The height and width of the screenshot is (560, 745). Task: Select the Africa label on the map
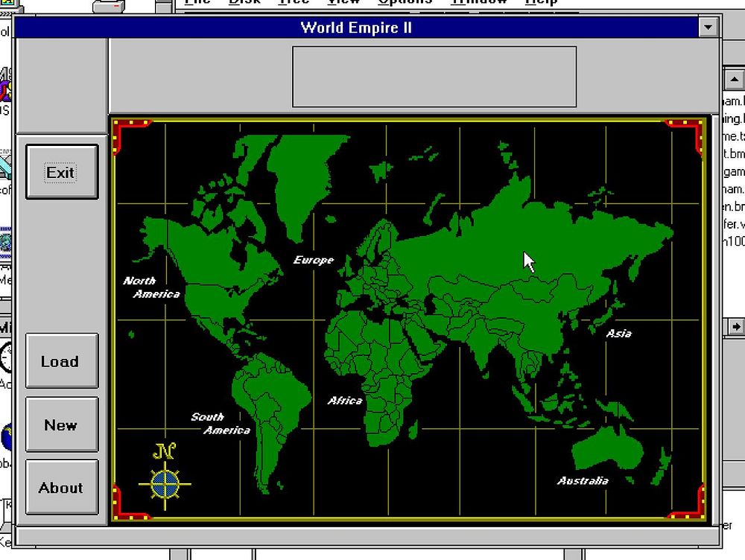[345, 401]
